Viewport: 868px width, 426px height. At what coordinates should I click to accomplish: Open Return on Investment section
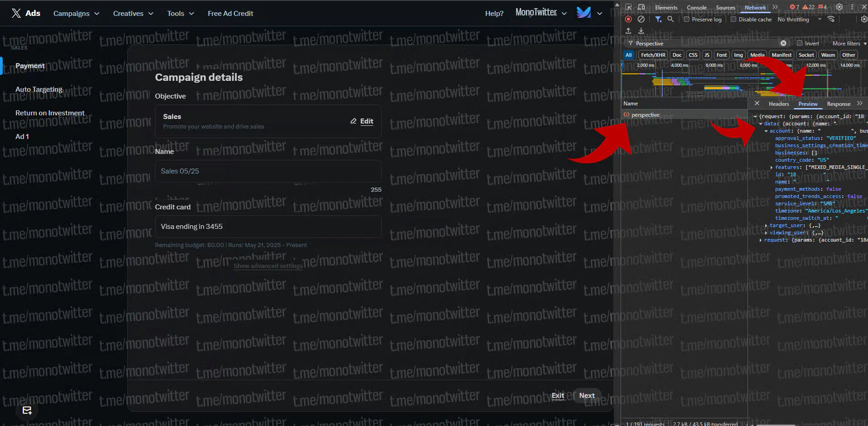50,113
